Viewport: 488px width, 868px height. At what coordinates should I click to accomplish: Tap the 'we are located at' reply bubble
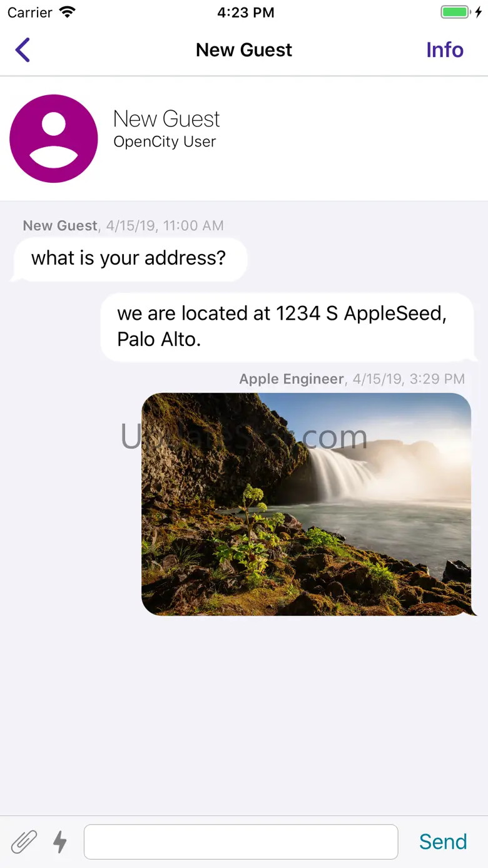click(288, 327)
